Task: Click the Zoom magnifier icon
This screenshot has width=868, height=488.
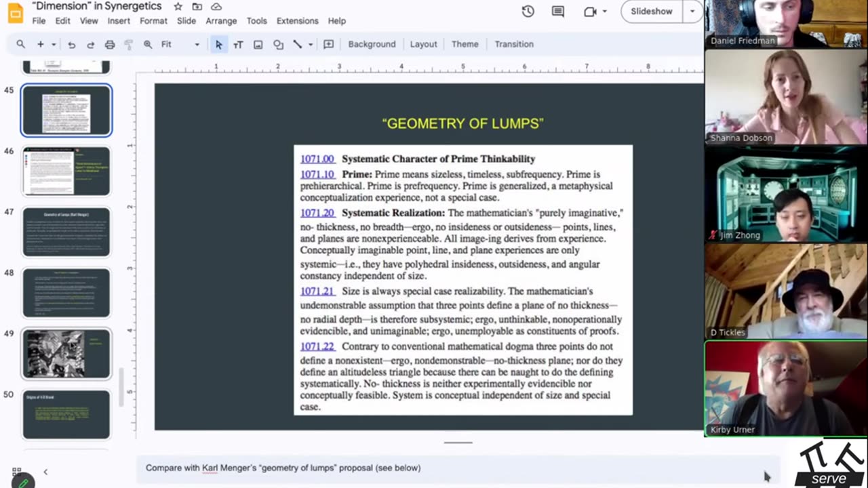Action: (x=148, y=44)
